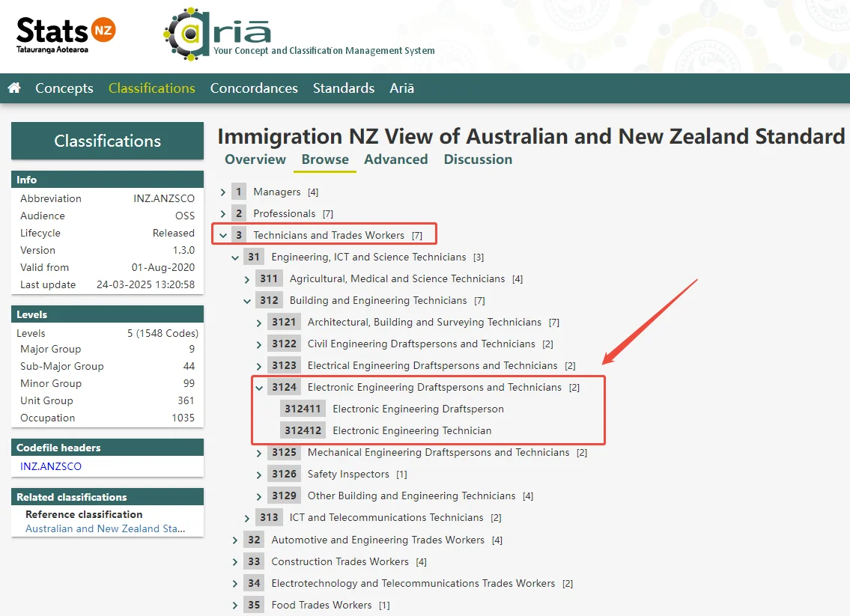Open the INZ.ANZSCO codefile header link
Image resolution: width=850 pixels, height=616 pixels.
[51, 466]
